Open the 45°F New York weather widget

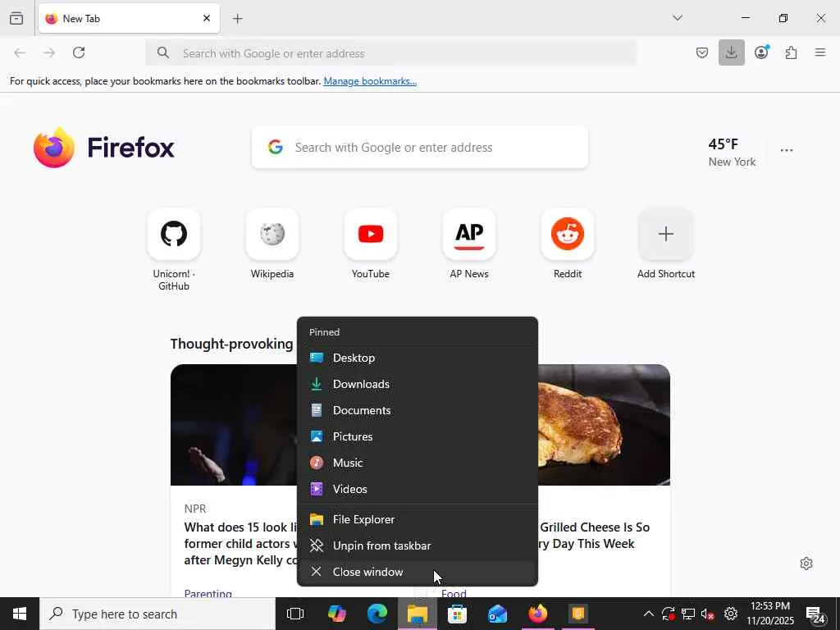click(732, 152)
